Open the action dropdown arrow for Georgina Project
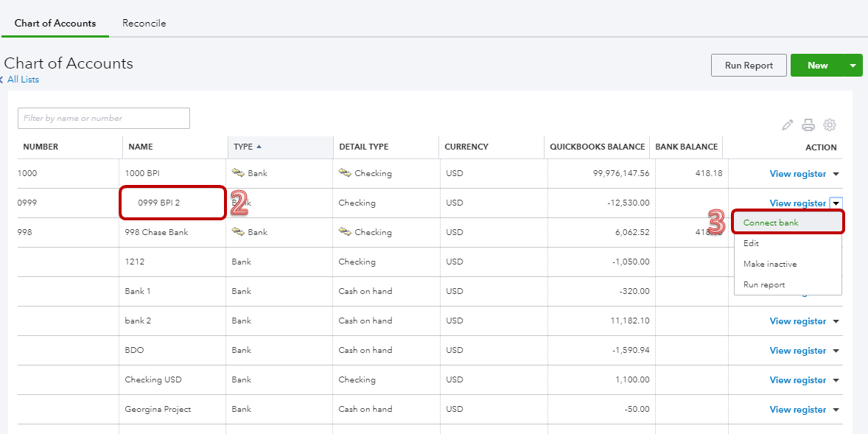This screenshot has width=868, height=434. pyautogui.click(x=836, y=410)
